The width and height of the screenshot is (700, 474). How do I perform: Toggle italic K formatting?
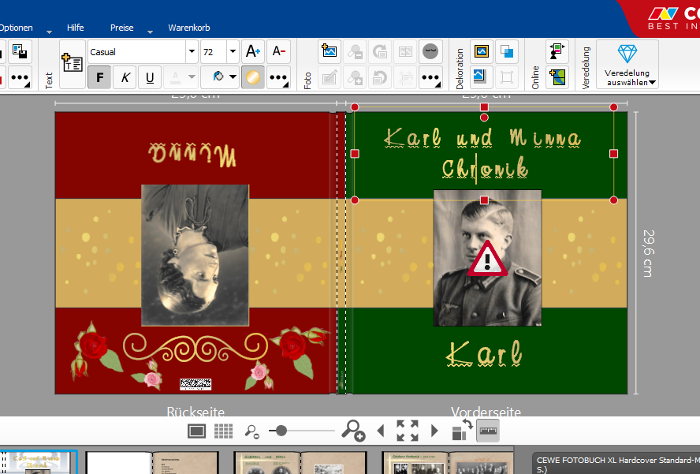click(125, 77)
